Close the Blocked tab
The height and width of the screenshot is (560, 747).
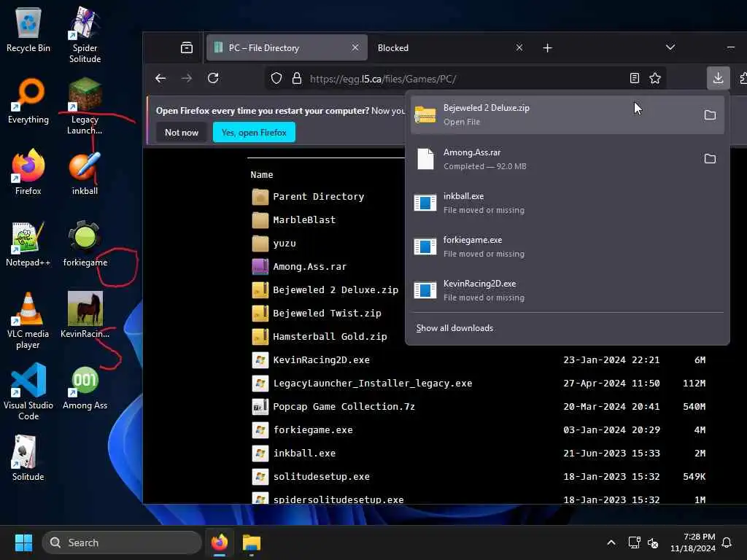click(x=519, y=47)
